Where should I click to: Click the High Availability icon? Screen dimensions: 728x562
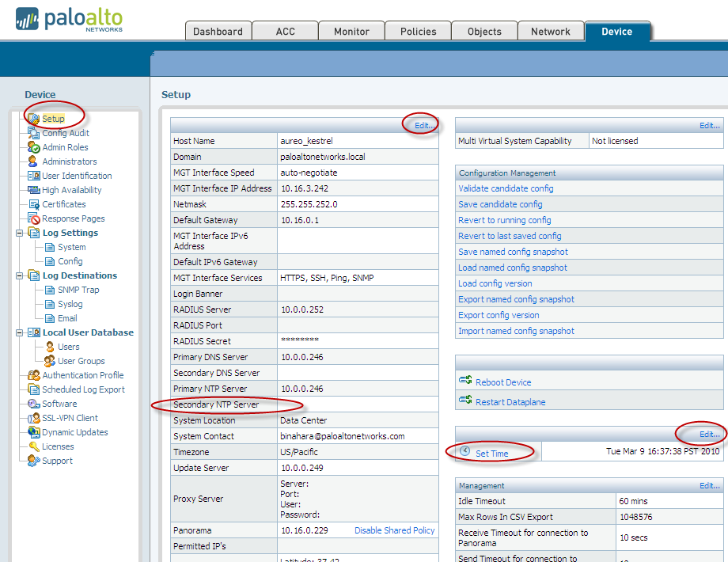(34, 190)
